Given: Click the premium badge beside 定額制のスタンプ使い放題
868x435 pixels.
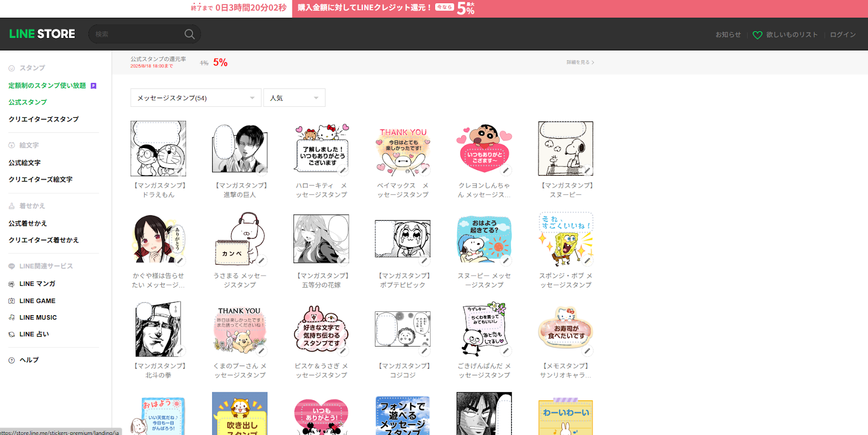Looking at the screenshot, I should click(93, 86).
